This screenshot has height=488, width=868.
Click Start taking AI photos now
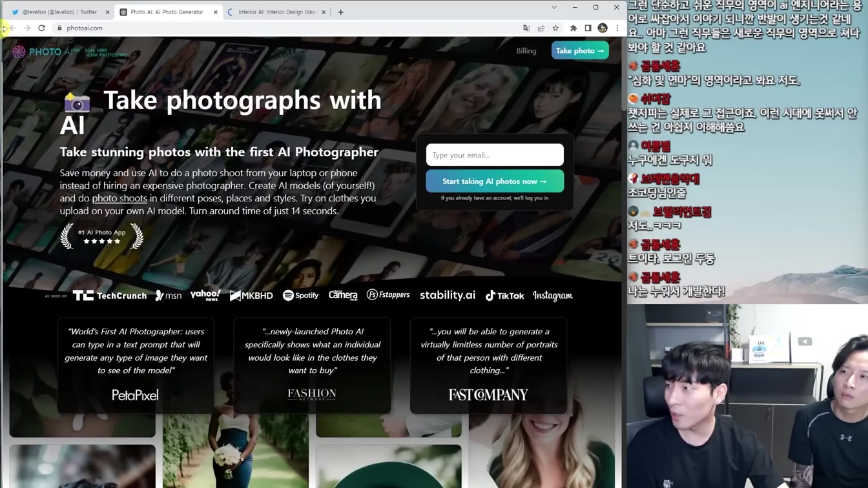coord(495,181)
